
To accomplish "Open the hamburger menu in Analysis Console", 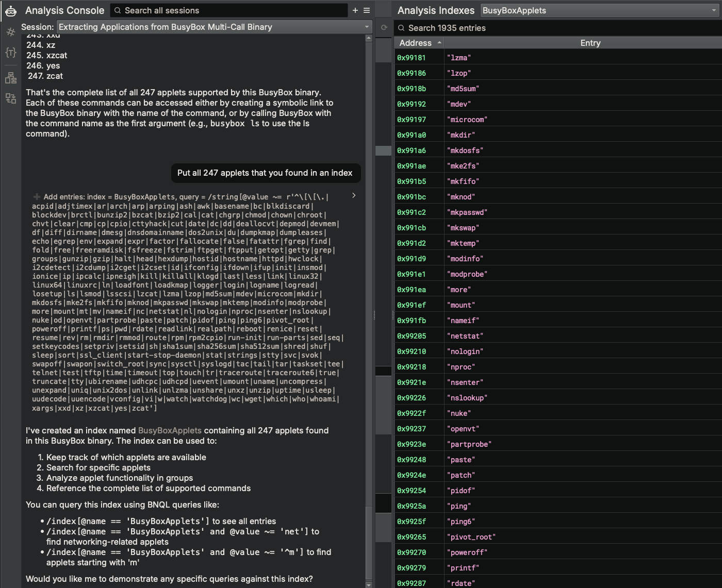I will pos(367,10).
